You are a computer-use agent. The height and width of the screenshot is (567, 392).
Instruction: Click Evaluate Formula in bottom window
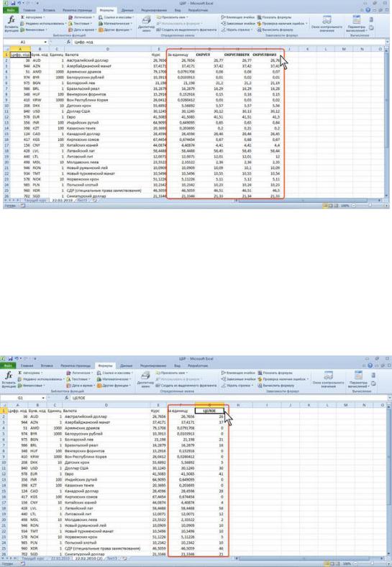275,385
